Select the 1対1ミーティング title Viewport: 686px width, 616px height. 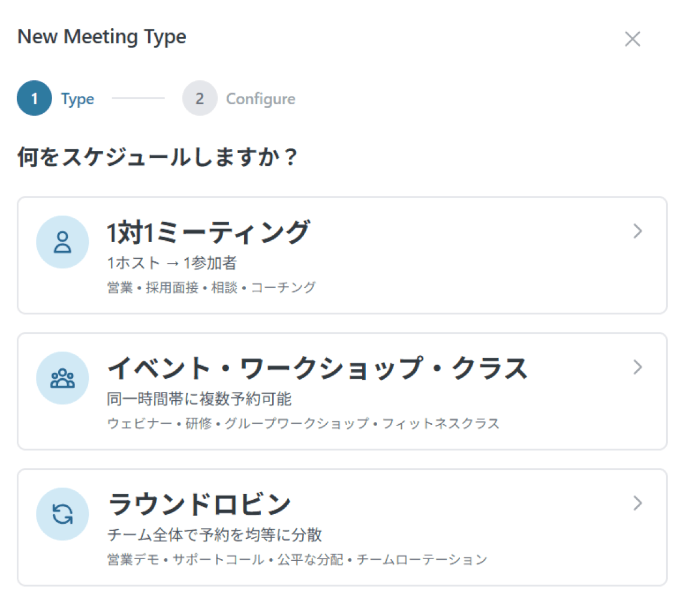click(208, 232)
